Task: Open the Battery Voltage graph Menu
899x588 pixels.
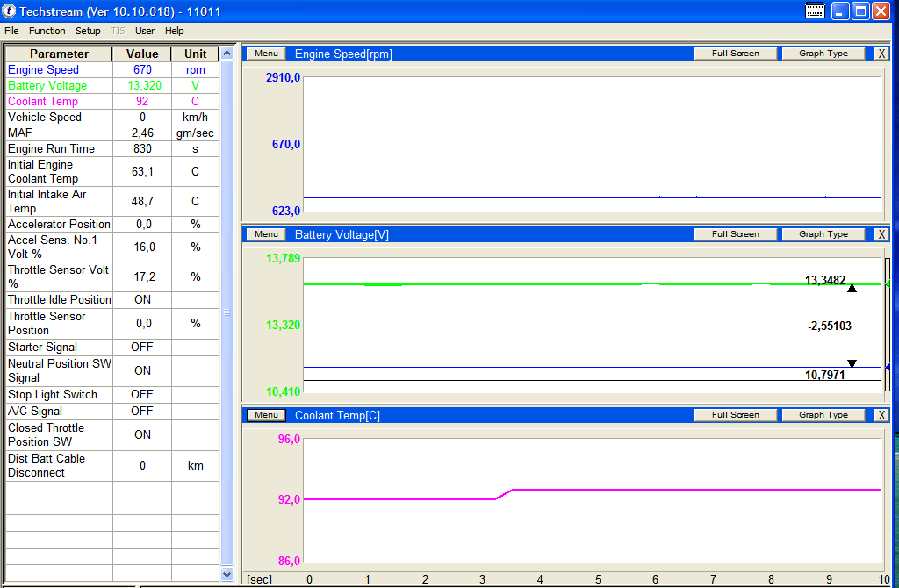Action: [266, 234]
